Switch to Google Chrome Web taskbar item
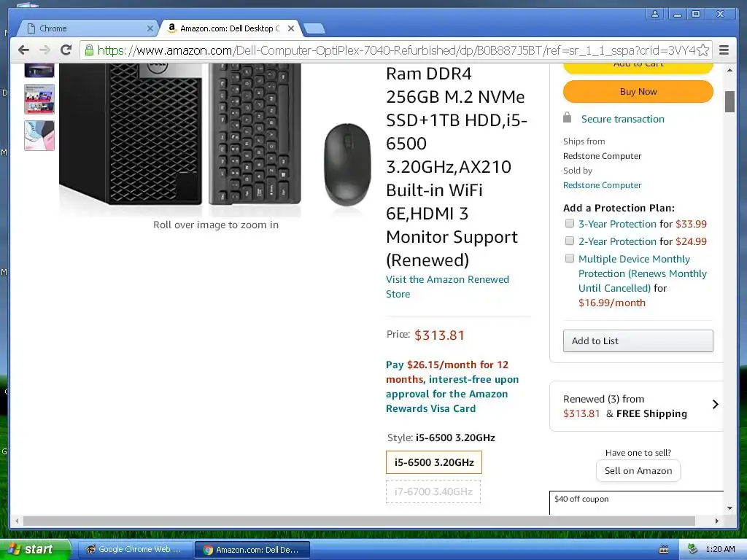The height and width of the screenshot is (560, 747). (x=134, y=550)
